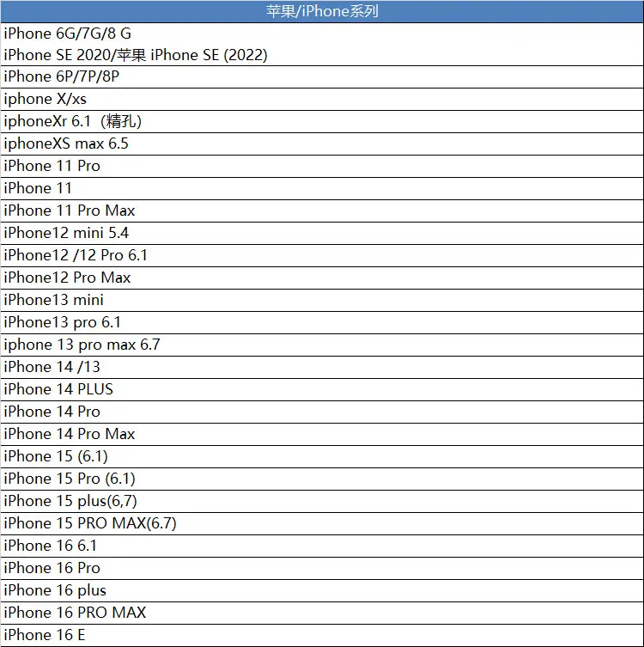Select the iPhone12 Pro Max row
This screenshot has width=644, height=647.
click(x=322, y=278)
